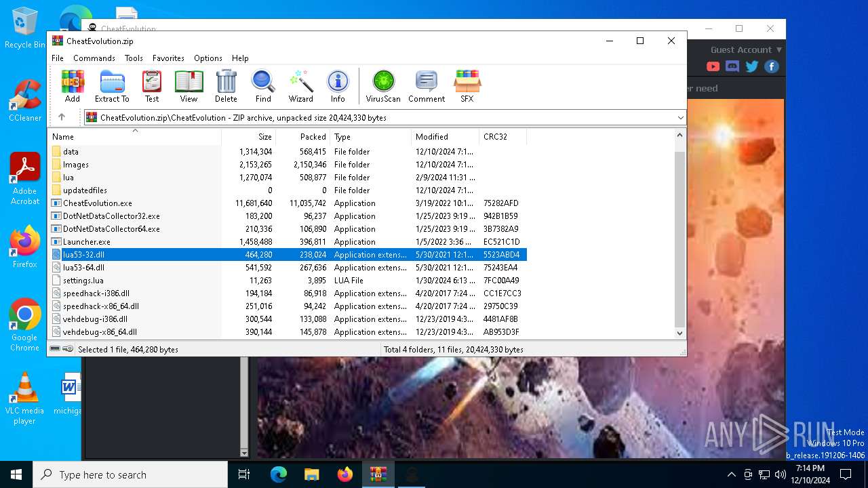
Task: Select DotNetDataCollector64.exe file
Action: point(288,229)
